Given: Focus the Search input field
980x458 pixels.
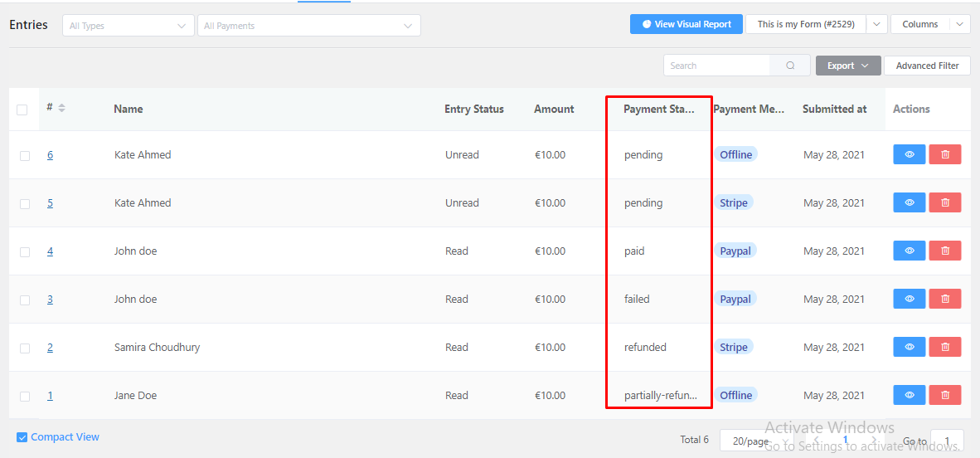Looking at the screenshot, I should [716, 66].
